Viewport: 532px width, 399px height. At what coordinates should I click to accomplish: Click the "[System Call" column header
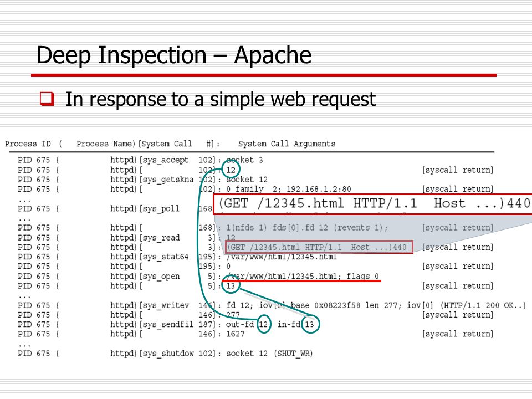(165, 144)
